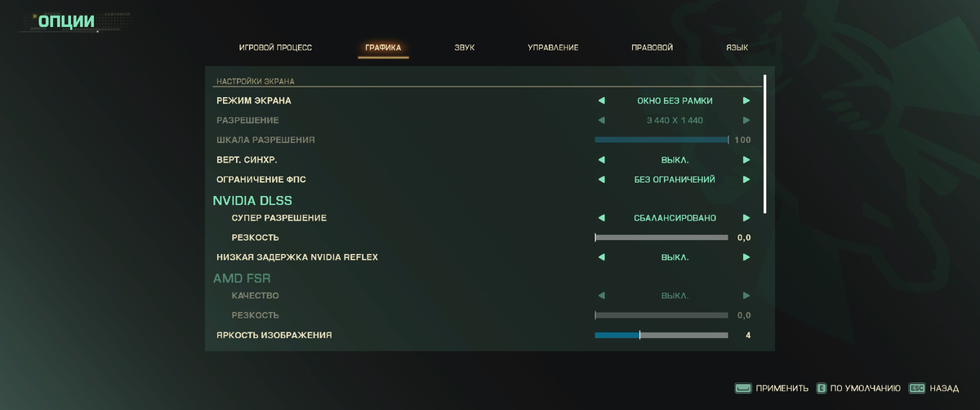
Task: Select the Графика tab
Action: click(x=383, y=47)
